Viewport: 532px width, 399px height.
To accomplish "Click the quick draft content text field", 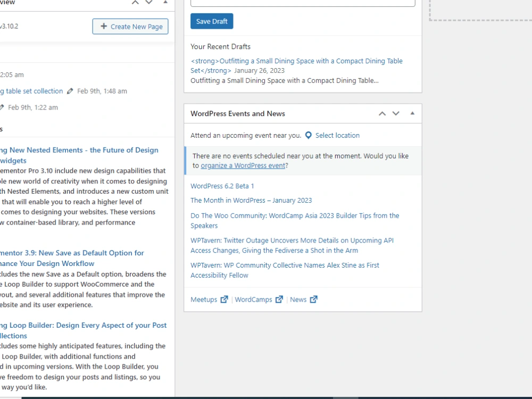I will [303, 3].
